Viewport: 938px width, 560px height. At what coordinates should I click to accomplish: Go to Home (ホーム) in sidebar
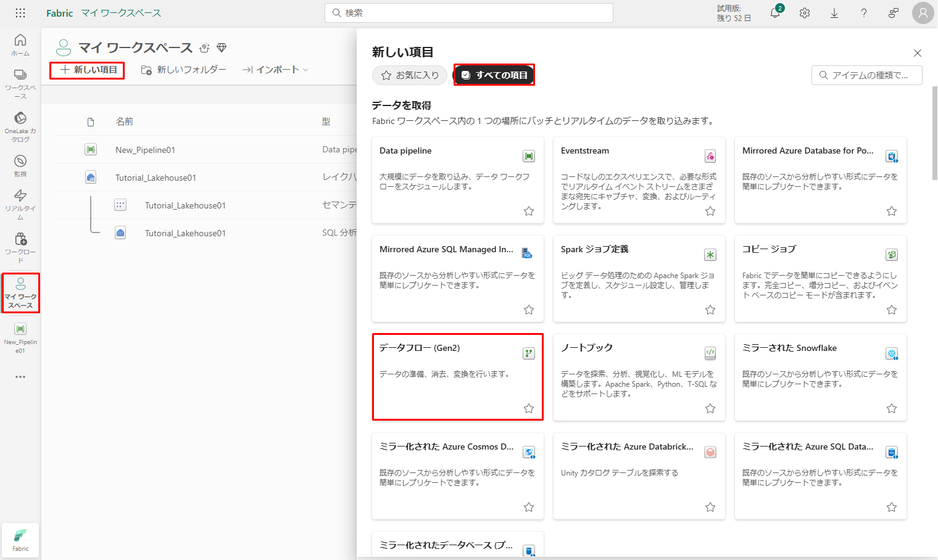click(x=20, y=44)
